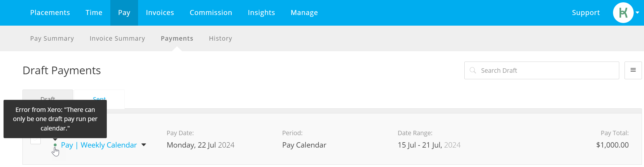
Task: Switch to the Sent payments tab
Action: coord(99,99)
